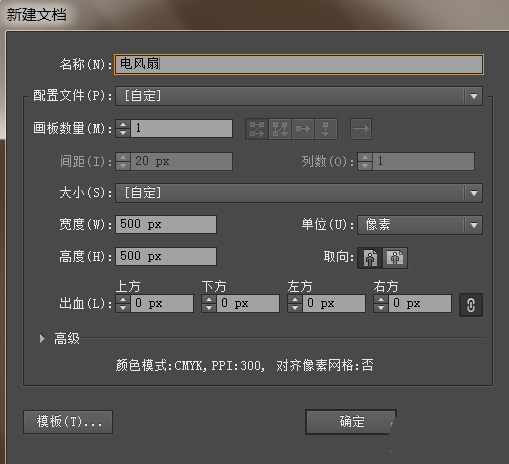Decrease artboard count with down stepper arrow
This screenshot has width=509, height=464.
123,133
